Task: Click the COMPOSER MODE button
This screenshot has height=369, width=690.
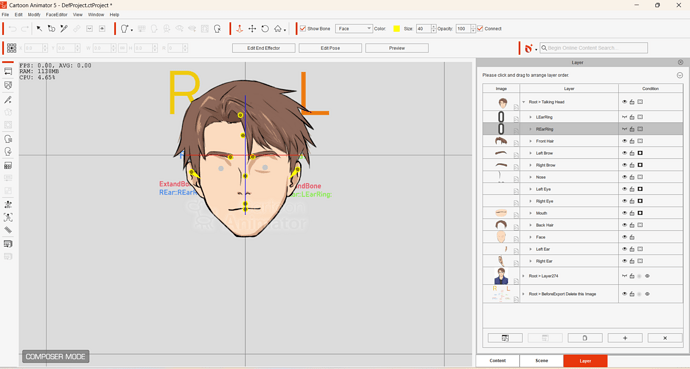Action: [x=55, y=356]
